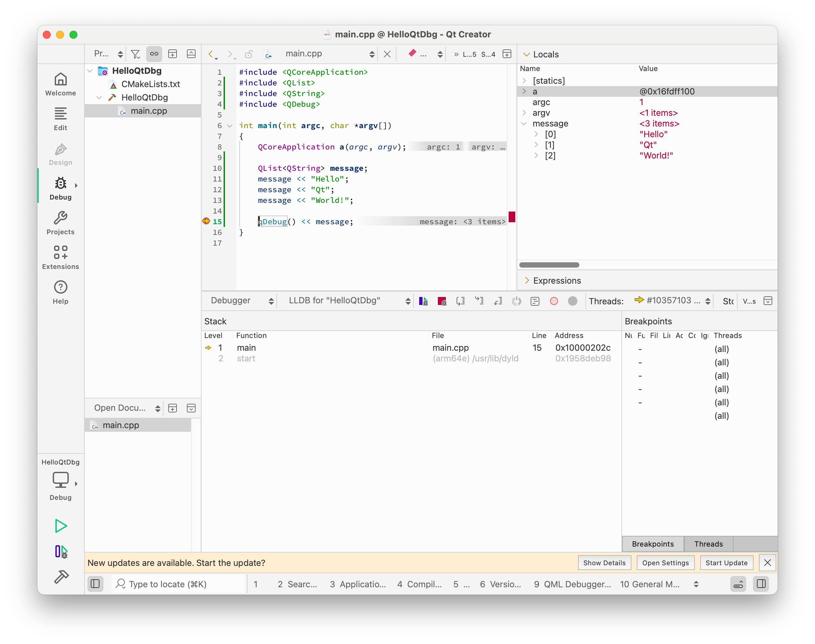
Task: Expand the argv variable in Locals
Action: tap(524, 113)
